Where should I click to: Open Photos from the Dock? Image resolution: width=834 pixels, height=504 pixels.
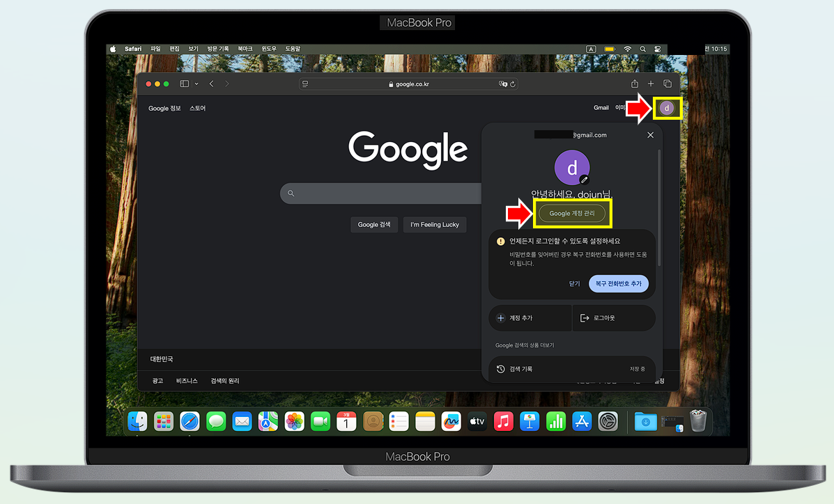294,422
